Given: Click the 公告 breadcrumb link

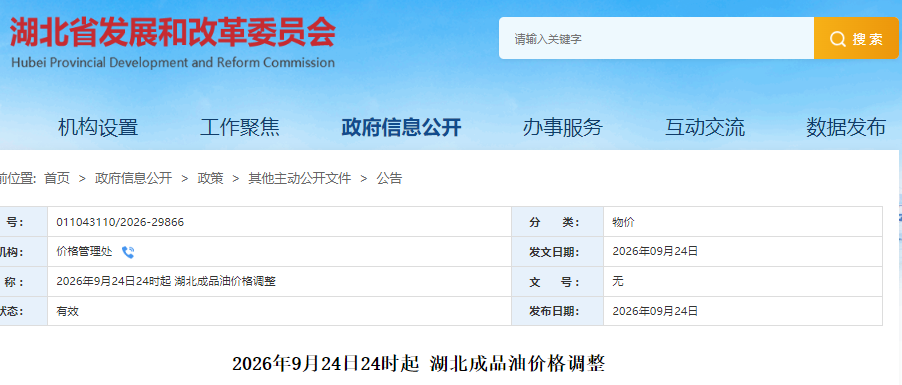Looking at the screenshot, I should 389,178.
